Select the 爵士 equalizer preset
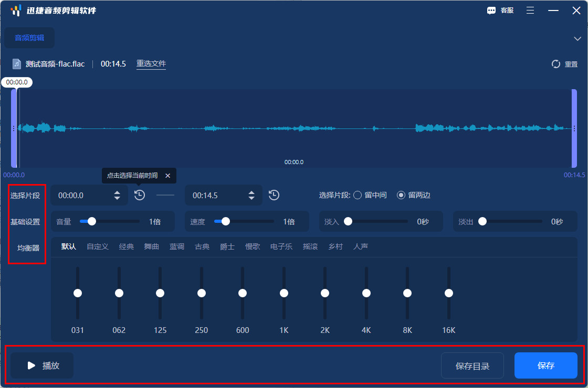Screen dimensions: 588x388 click(x=227, y=247)
